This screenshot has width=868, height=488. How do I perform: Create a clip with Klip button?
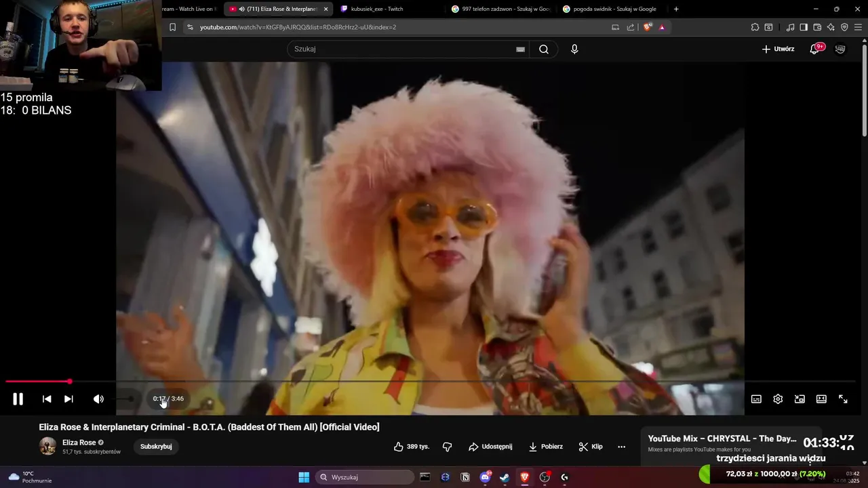(x=591, y=447)
